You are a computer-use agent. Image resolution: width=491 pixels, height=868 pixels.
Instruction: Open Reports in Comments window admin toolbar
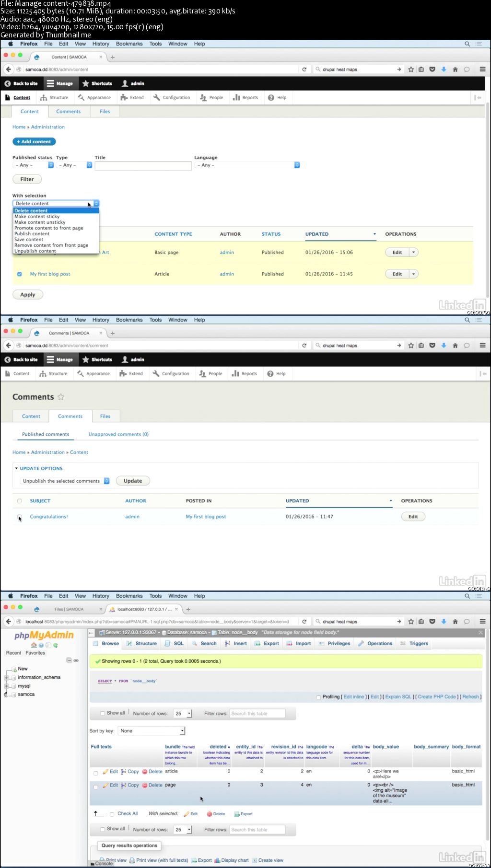pos(245,373)
